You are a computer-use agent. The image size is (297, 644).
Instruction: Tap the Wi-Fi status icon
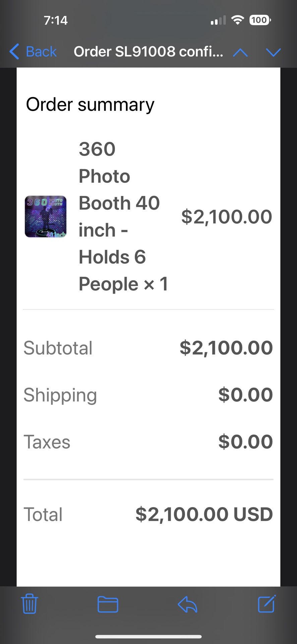pyautogui.click(x=238, y=20)
